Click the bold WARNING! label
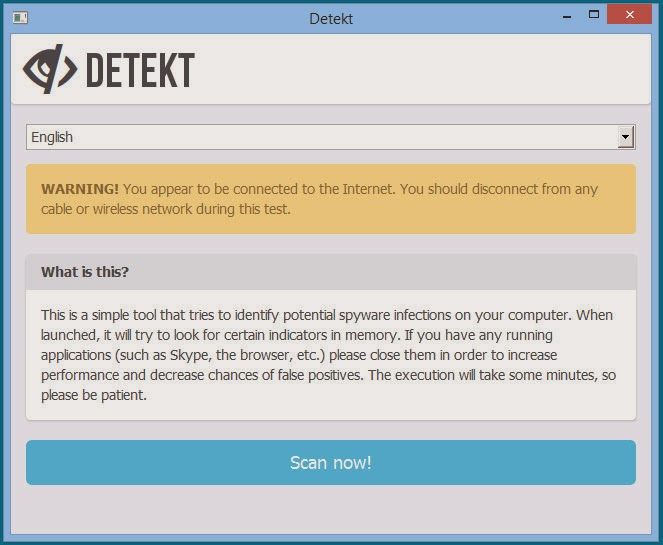Viewport: 663px width, 545px height. pos(80,189)
